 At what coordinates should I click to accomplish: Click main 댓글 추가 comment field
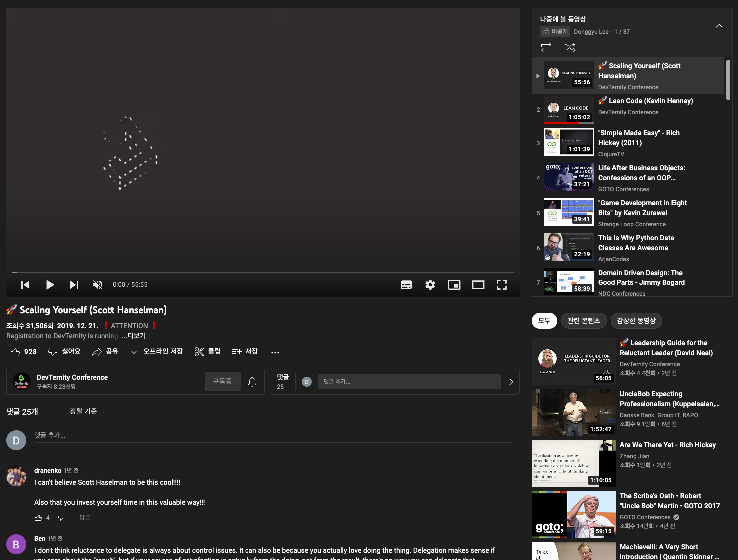tap(273, 436)
